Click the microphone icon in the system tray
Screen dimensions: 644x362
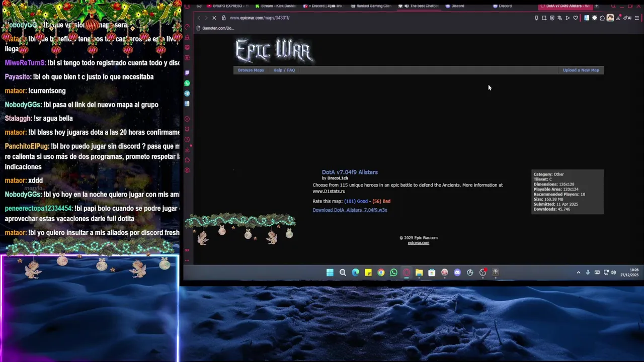588,273
